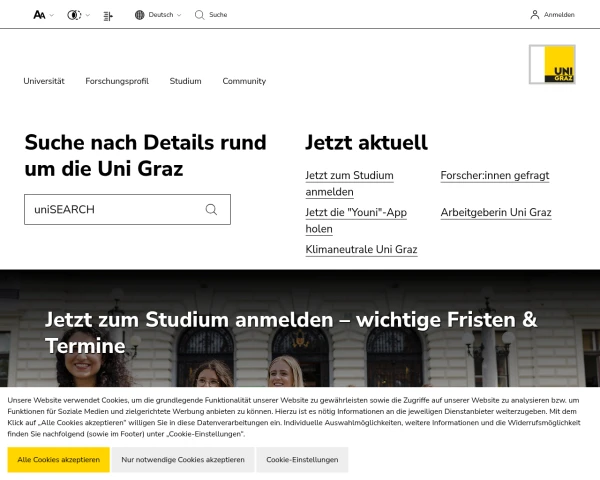Click the user icon beside Anmelden
Viewport: 600px width, 480px height.
click(x=535, y=15)
